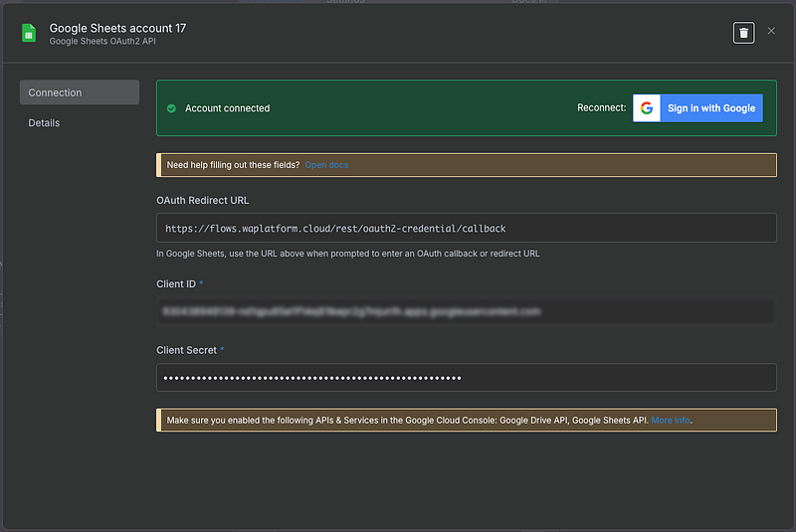Click the Reconnect label
Image resolution: width=796 pixels, height=532 pixels.
601,108
